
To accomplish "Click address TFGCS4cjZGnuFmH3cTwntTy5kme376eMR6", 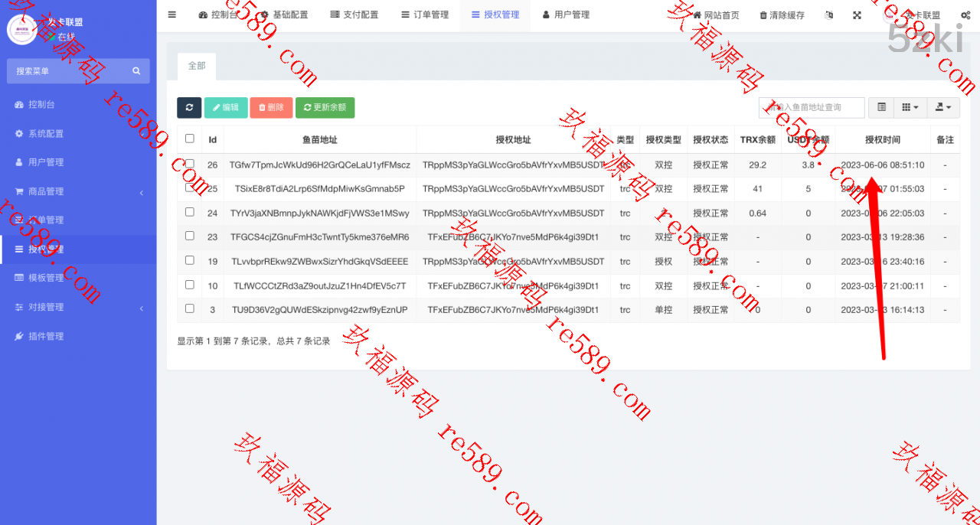I will [x=320, y=237].
